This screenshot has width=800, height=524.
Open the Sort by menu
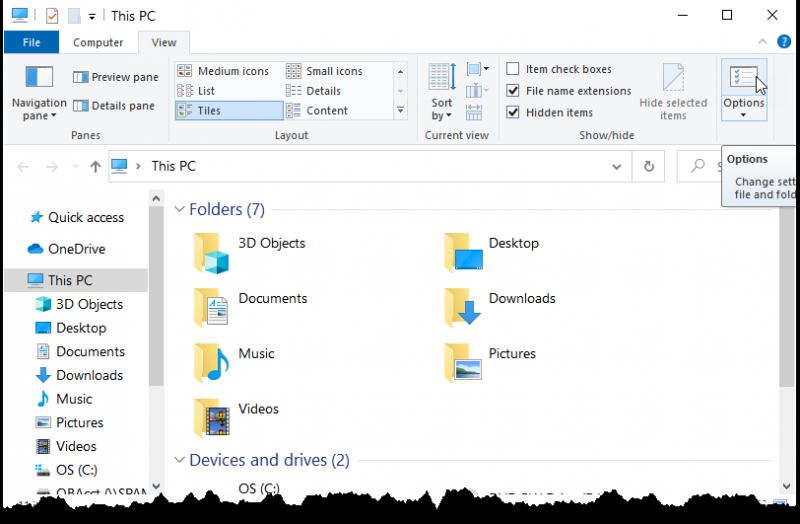[441, 92]
